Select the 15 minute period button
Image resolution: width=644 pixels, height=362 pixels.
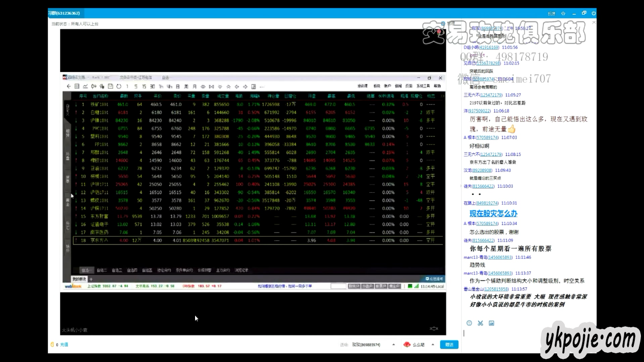click(145, 86)
